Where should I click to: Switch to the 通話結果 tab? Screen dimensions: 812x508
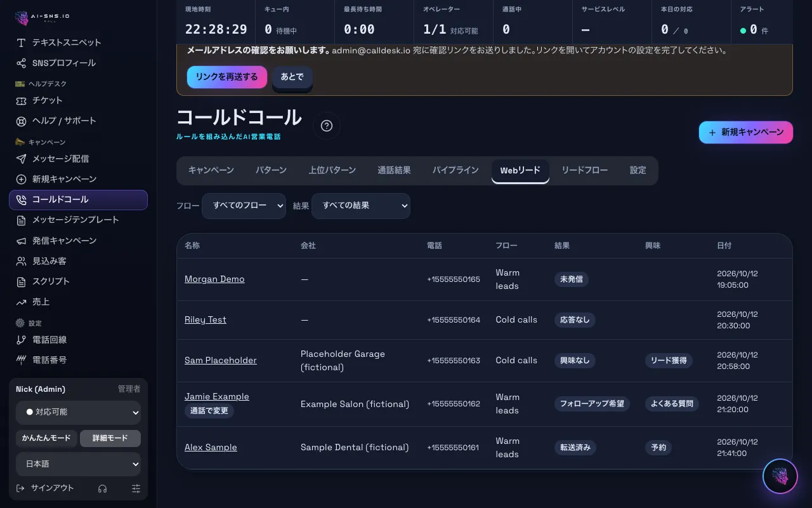tap(394, 170)
